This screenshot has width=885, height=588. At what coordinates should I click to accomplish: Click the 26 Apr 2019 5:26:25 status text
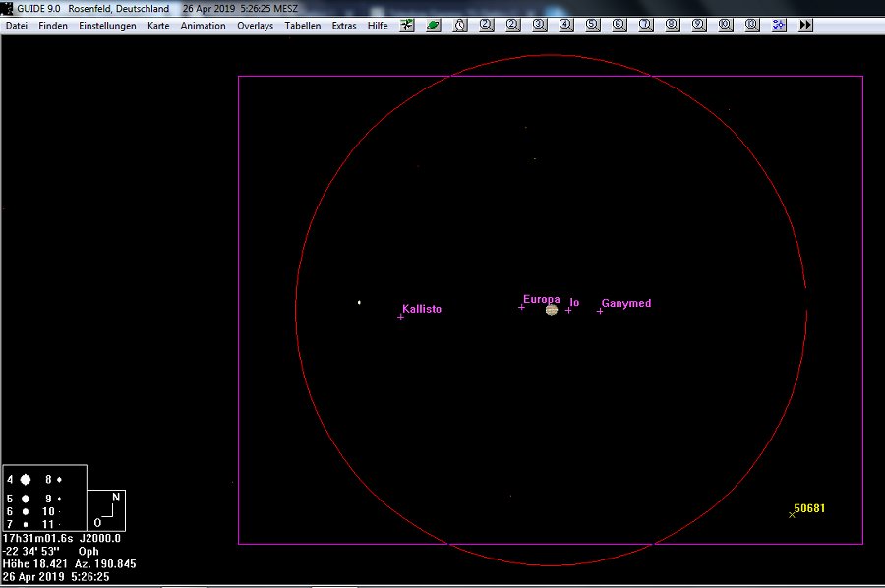(56, 577)
